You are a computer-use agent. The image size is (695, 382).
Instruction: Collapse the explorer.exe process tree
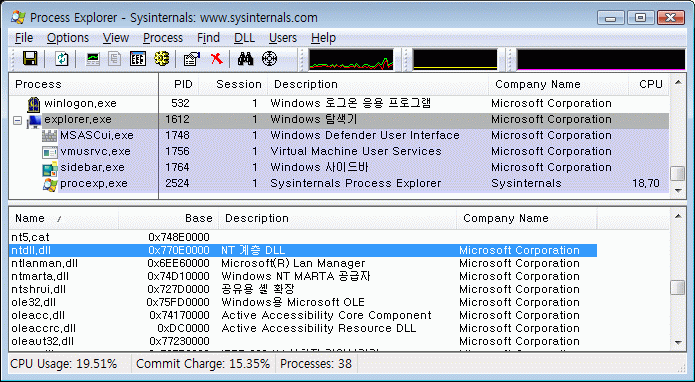[17, 120]
